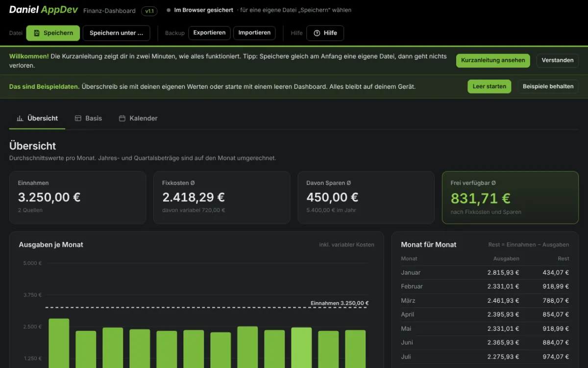Click the März Rest value 788,07 €
This screenshot has width=588, height=368.
coord(556,300)
